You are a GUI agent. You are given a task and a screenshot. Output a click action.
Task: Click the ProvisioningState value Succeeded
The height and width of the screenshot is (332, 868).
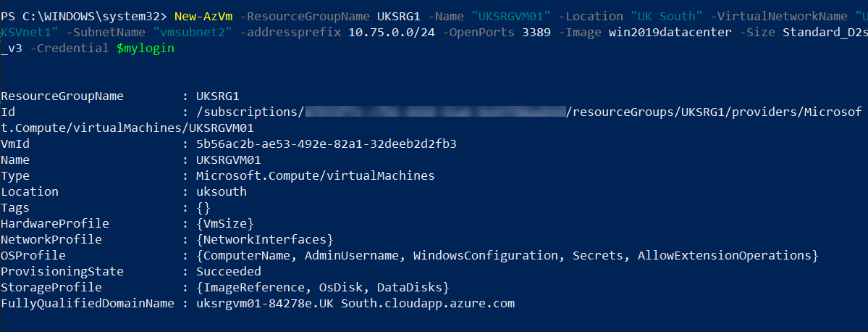pyautogui.click(x=229, y=272)
